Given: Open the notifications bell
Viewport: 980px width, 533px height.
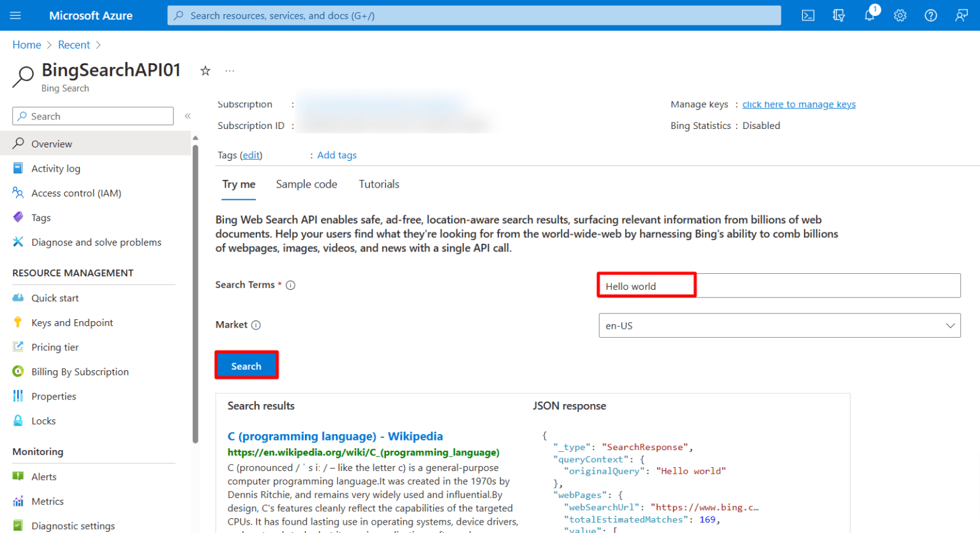Looking at the screenshot, I should 869,15.
